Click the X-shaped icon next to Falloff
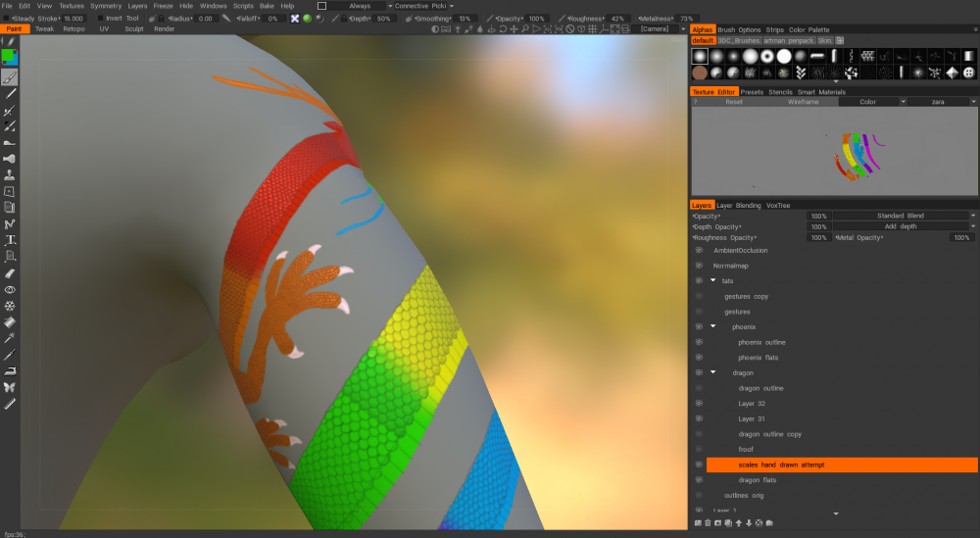 [x=295, y=18]
